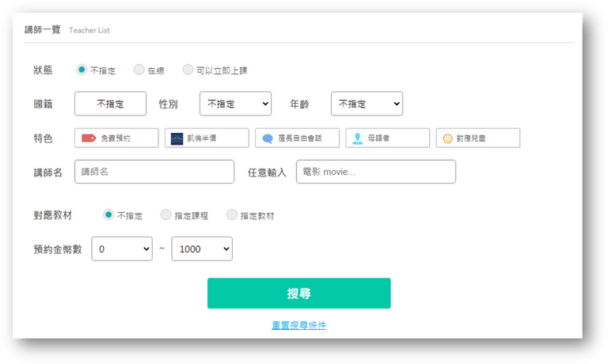Click the speech bubble 擅長自由會話 icon
Screen dimensions: 608x364
point(268,138)
